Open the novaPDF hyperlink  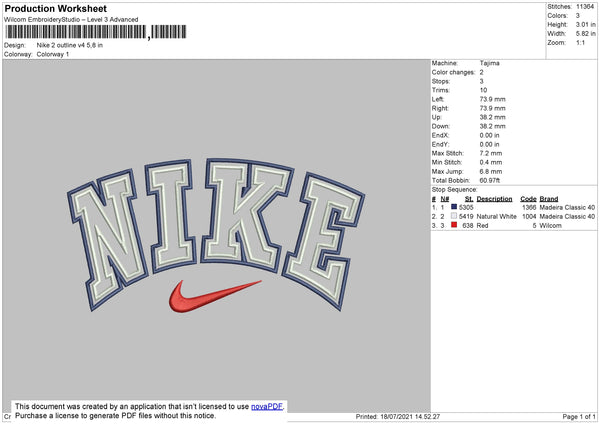click(x=267, y=406)
